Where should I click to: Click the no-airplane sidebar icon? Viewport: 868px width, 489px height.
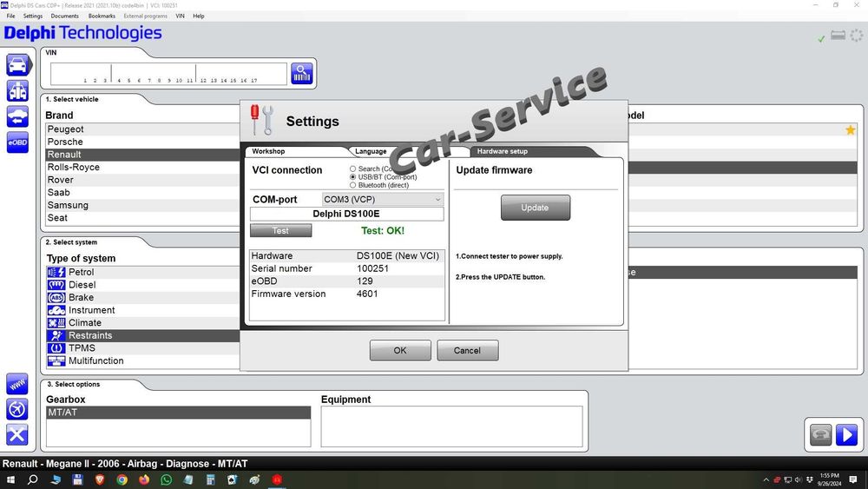[17, 409]
